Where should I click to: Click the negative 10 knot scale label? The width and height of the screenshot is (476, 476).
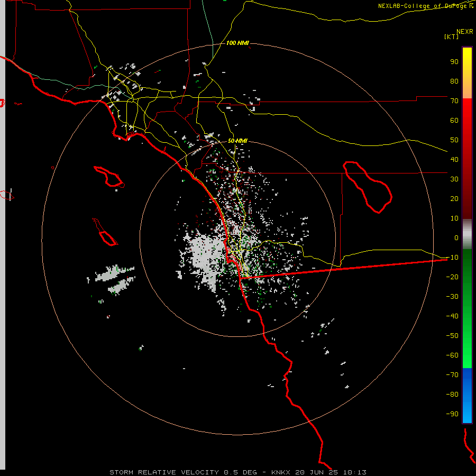pyautogui.click(x=452, y=258)
